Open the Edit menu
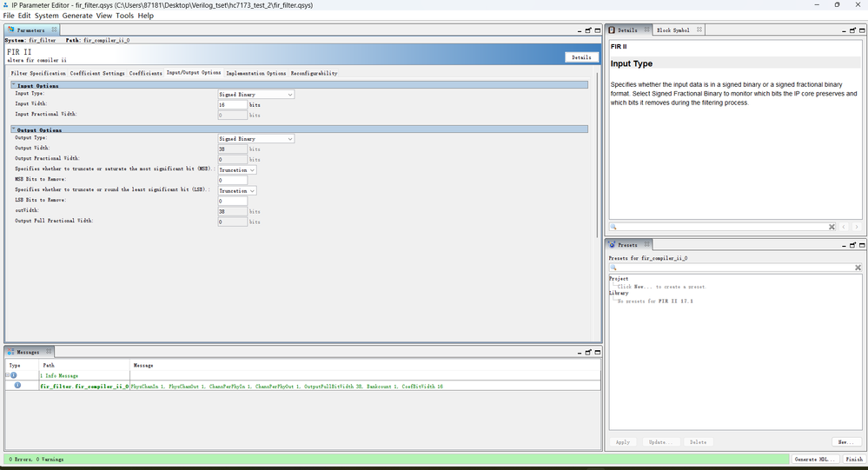This screenshot has width=868, height=470. tap(23, 16)
